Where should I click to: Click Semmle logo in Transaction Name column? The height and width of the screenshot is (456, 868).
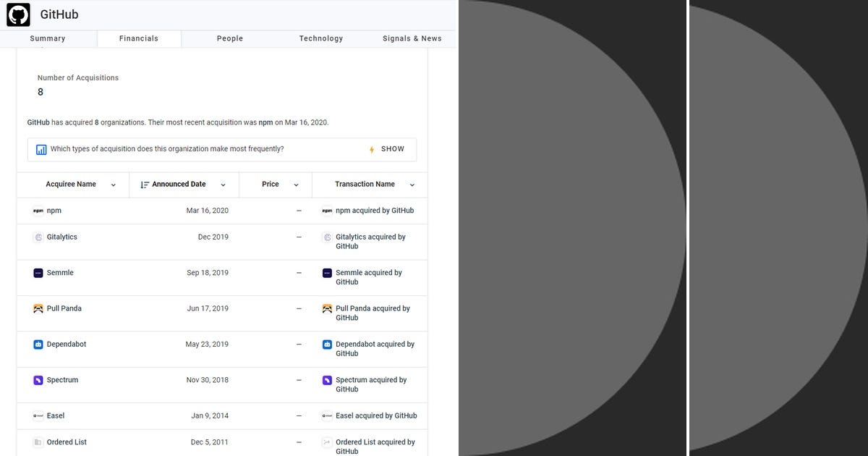pos(327,273)
